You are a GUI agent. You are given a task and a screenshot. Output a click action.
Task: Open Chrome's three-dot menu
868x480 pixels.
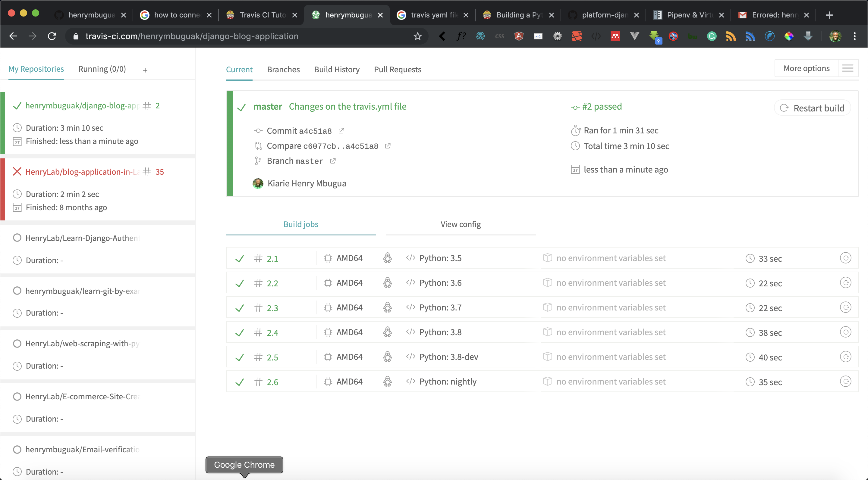click(x=854, y=36)
